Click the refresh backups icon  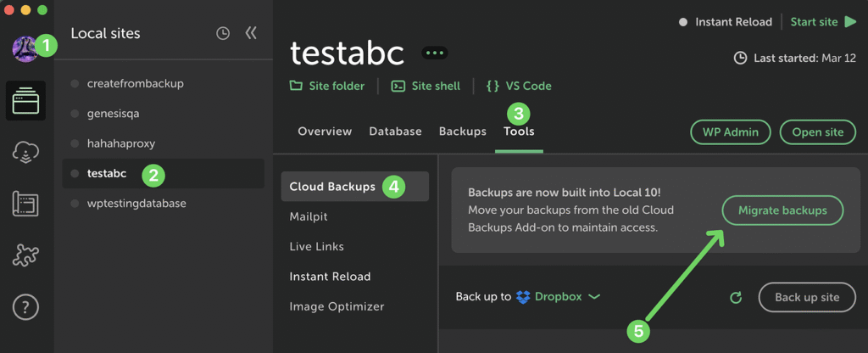736,298
